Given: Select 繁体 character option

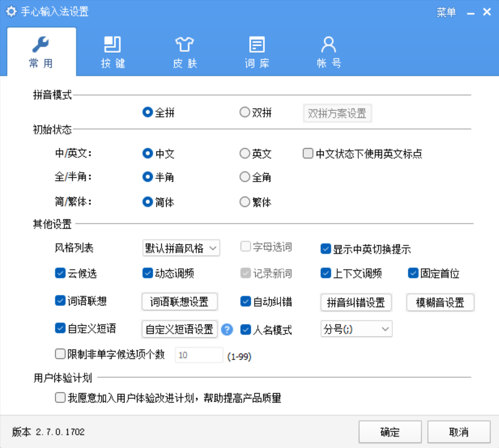Looking at the screenshot, I should 256,202.
